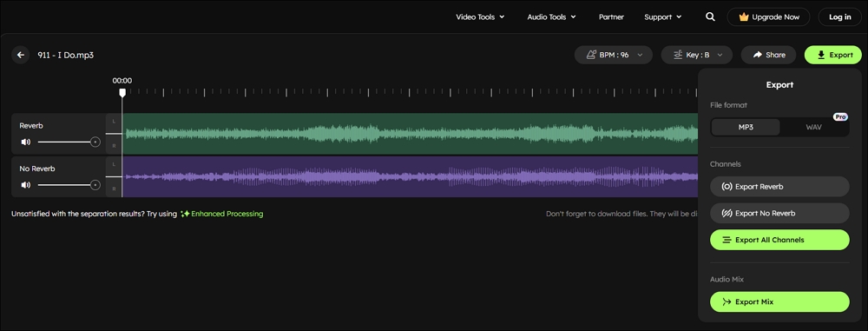Screen dimensions: 868x331
Task: Click the Pro badge on WAV
Action: [x=841, y=117]
